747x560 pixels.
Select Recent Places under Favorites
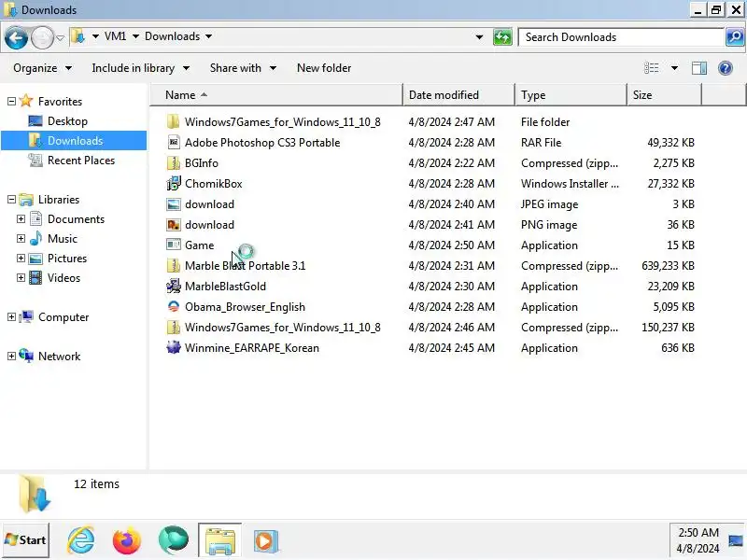(81, 160)
